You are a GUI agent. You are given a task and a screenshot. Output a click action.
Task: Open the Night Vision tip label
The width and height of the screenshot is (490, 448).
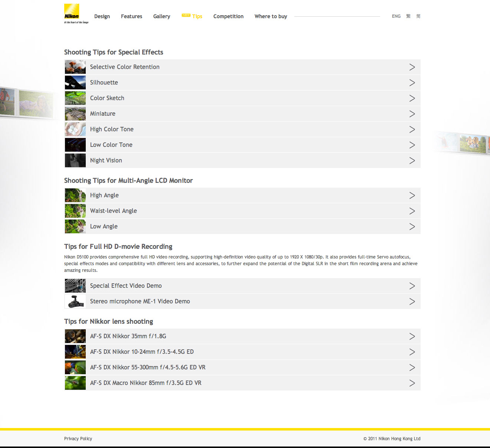click(106, 161)
